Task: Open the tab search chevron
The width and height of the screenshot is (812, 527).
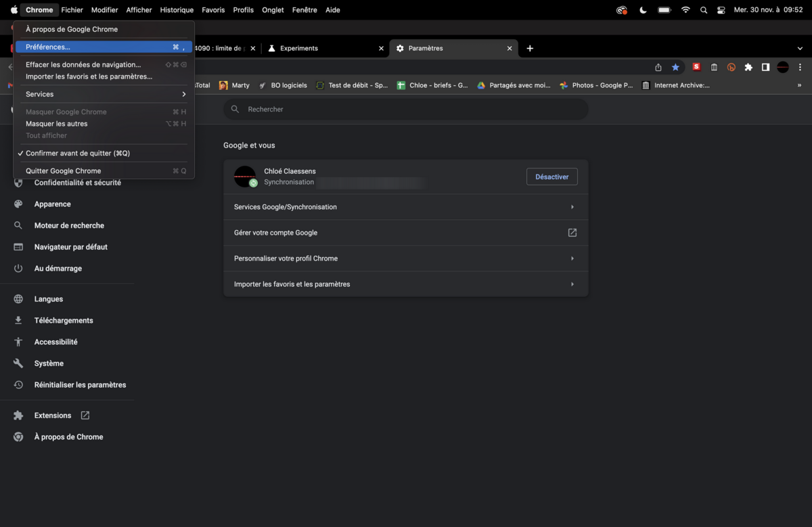Action: point(800,49)
